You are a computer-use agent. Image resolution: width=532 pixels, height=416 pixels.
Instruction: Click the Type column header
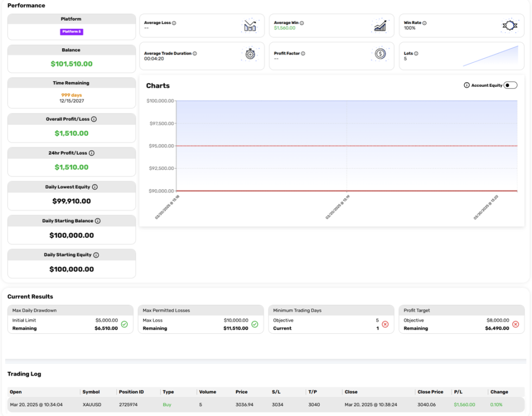(168, 392)
